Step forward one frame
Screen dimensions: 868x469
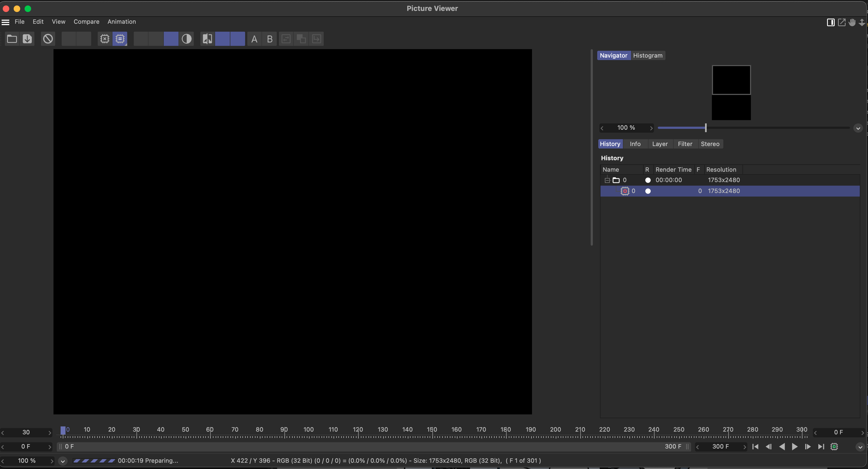[x=808, y=447]
